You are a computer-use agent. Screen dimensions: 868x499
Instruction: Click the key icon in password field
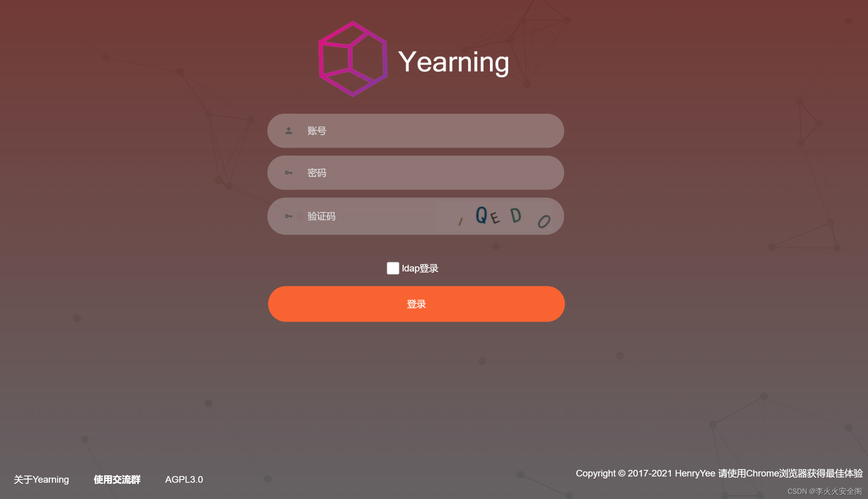pos(289,173)
